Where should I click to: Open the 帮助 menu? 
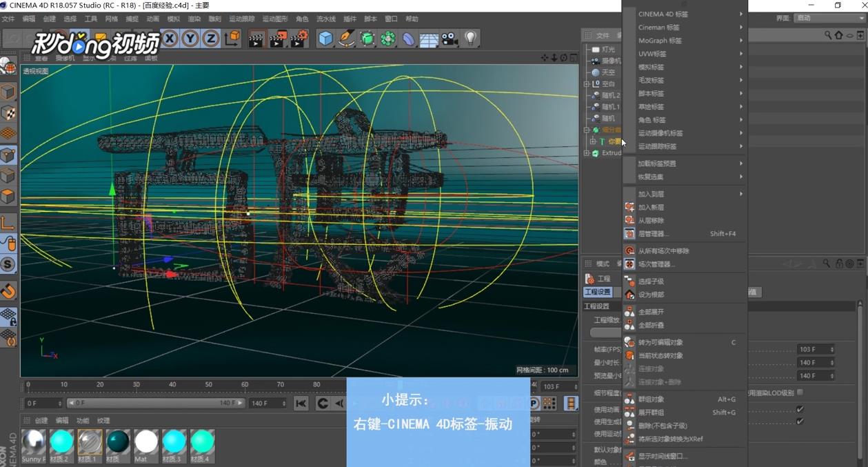[412, 19]
